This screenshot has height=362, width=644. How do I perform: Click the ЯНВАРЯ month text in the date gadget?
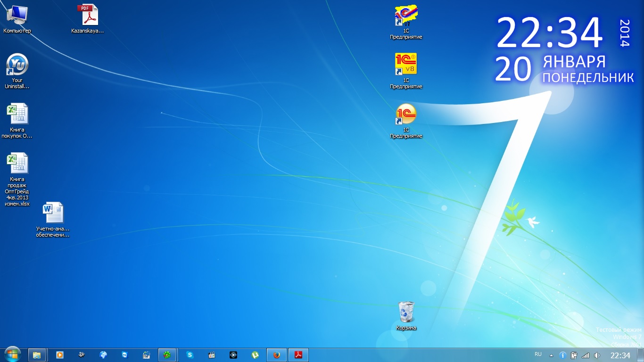(x=574, y=62)
